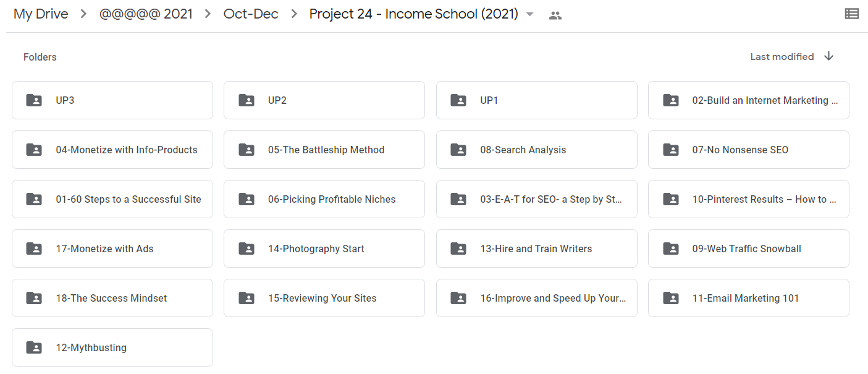Click folder icon of 11-Email Marketing 101

(x=670, y=298)
